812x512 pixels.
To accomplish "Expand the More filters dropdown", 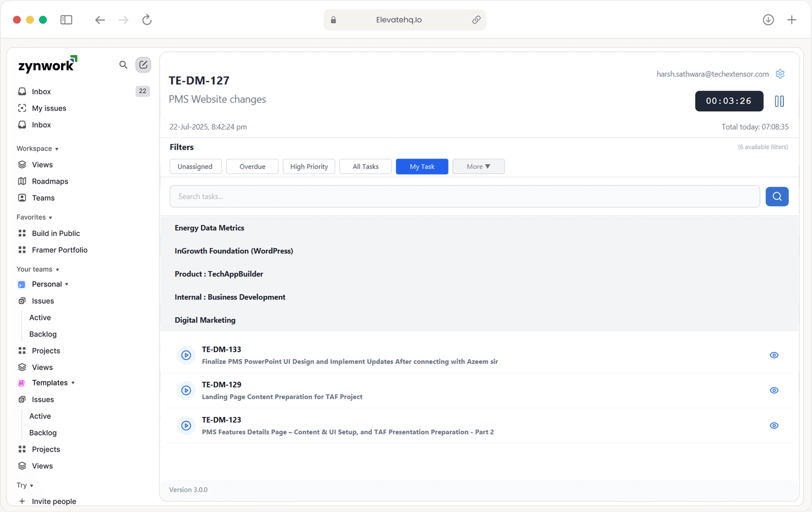I will pyautogui.click(x=479, y=166).
